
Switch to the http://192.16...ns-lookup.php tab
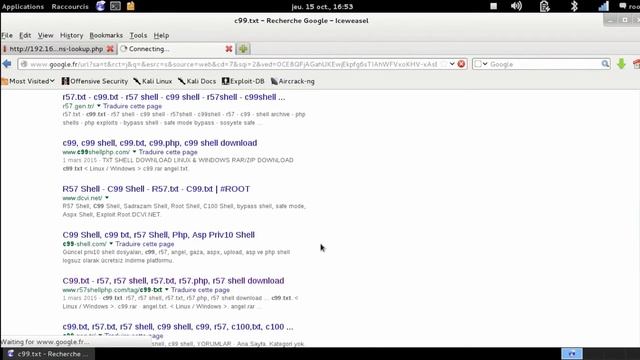pos(56,49)
